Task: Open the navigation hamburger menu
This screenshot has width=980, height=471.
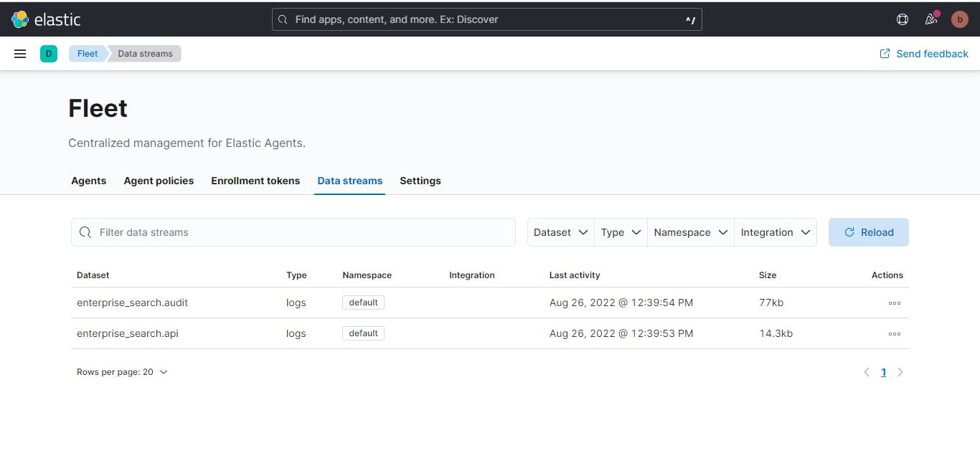Action: coord(19,53)
